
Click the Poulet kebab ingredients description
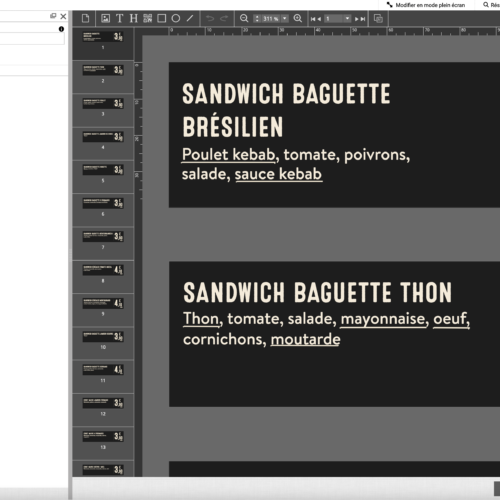(296, 164)
